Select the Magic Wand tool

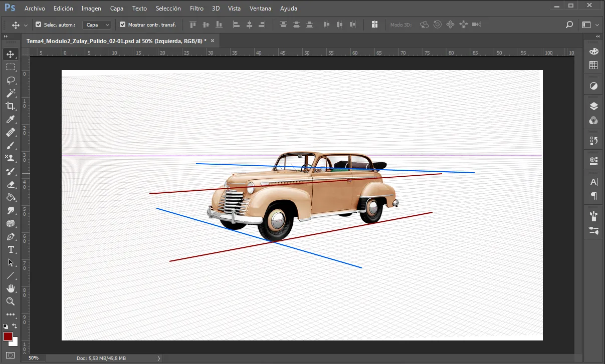point(11,93)
